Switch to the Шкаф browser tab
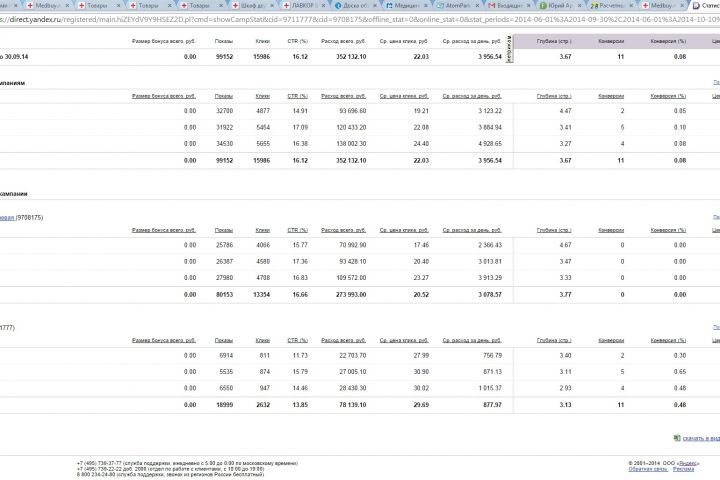This screenshot has width=720, height=480. (252, 6)
